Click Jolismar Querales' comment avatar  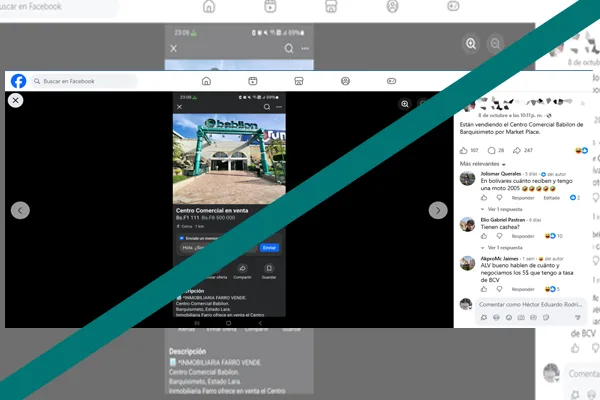click(x=467, y=178)
